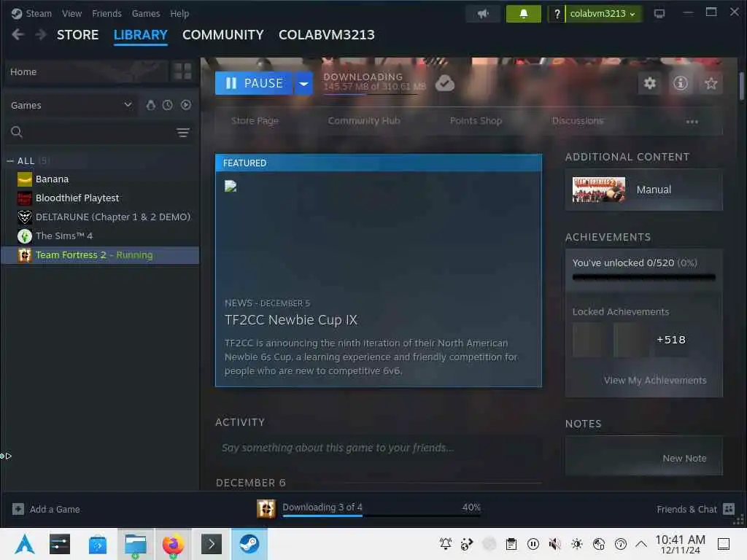This screenshot has height=560, width=747.
Task: Open Points Shop link
Action: pos(476,121)
